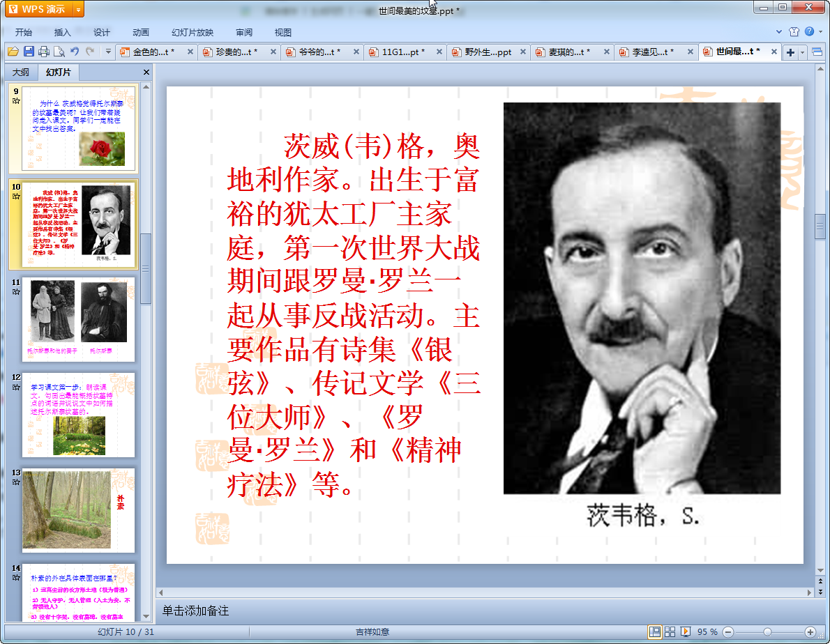Open the 视图 menu tab

tap(283, 32)
